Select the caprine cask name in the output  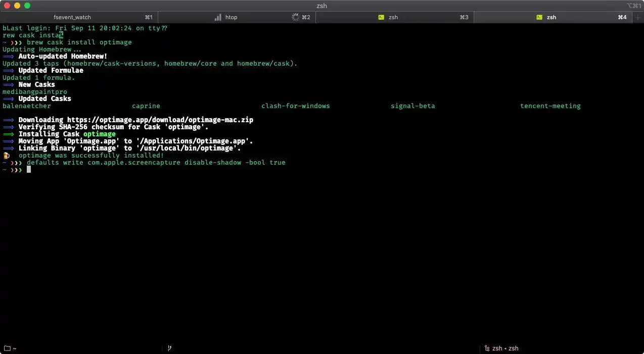tap(146, 106)
